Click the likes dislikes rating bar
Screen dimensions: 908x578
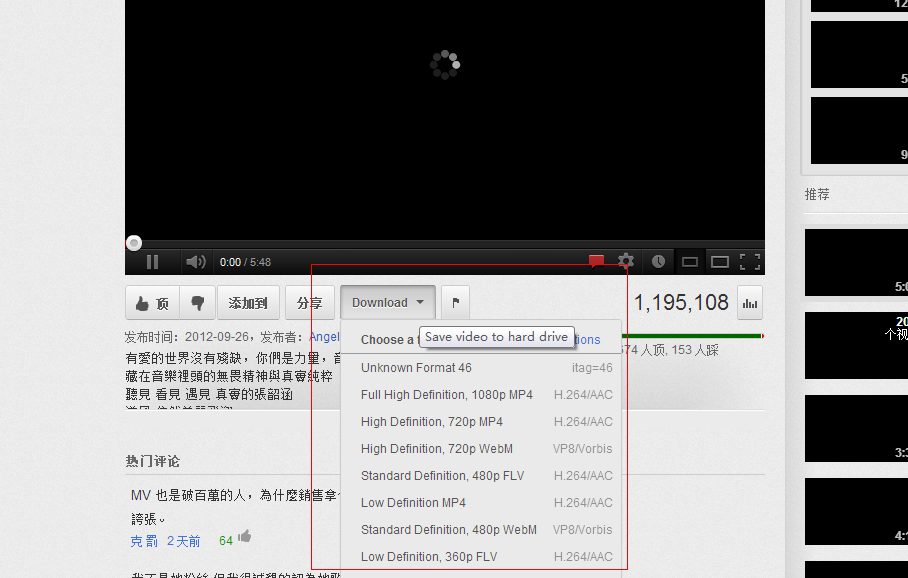pyautogui.click(x=692, y=336)
